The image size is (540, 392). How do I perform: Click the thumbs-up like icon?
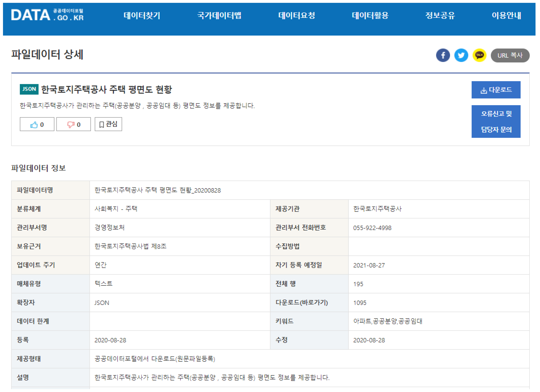pyautogui.click(x=34, y=124)
